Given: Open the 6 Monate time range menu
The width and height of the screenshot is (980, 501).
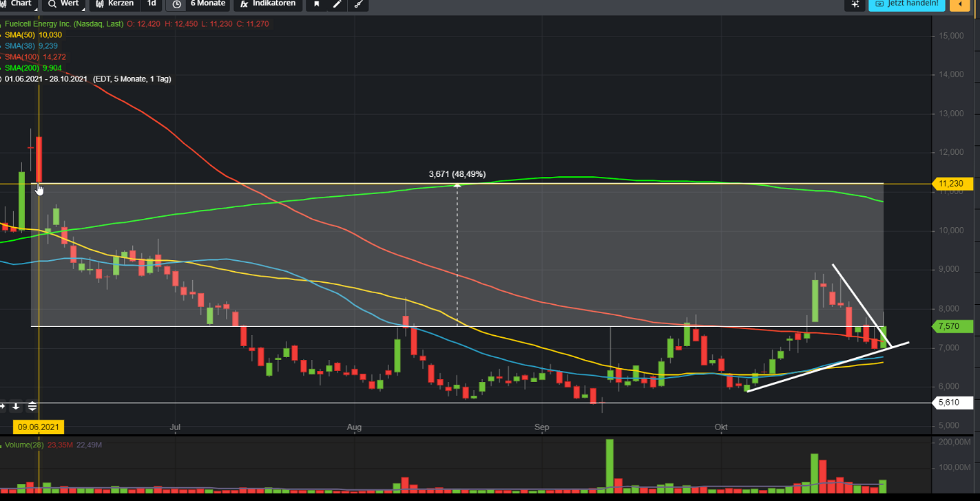Looking at the screenshot, I should pyautogui.click(x=207, y=4).
